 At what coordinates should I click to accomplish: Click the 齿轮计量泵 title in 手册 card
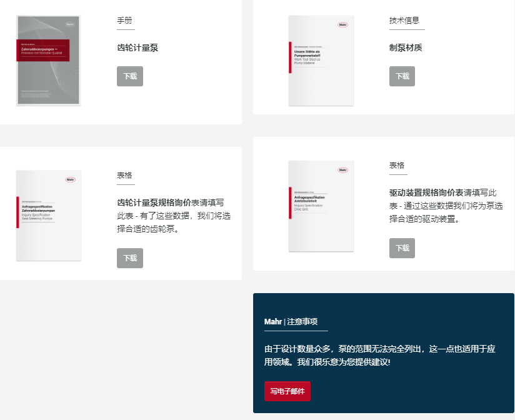tap(137, 47)
